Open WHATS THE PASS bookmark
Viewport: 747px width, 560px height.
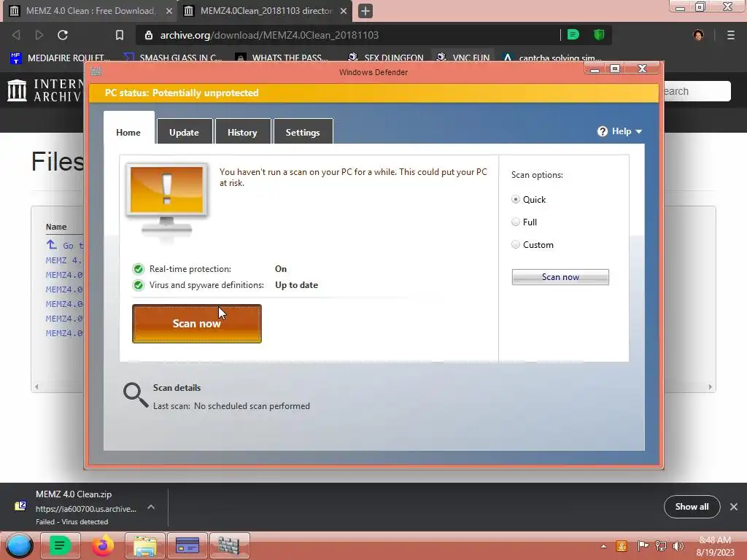(282, 58)
